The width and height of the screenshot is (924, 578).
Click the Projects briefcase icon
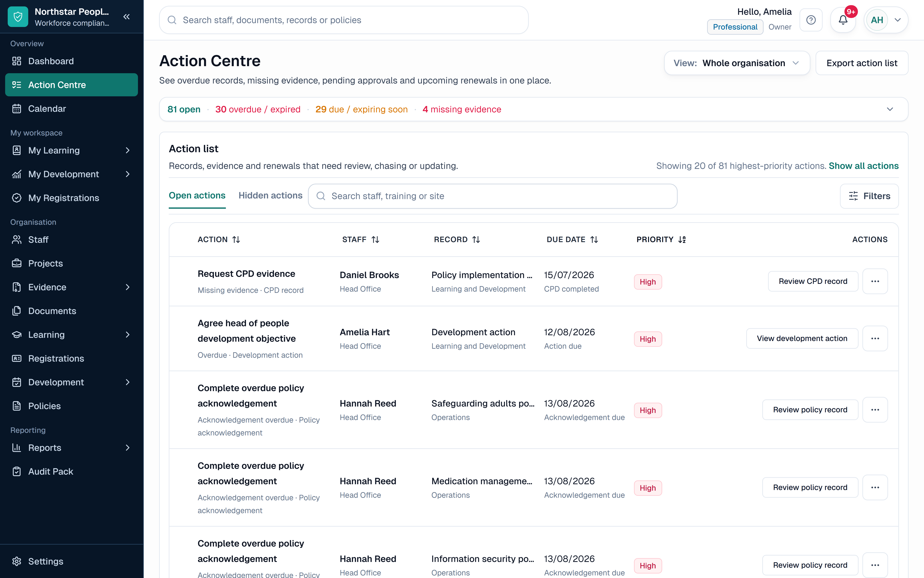pyautogui.click(x=17, y=263)
